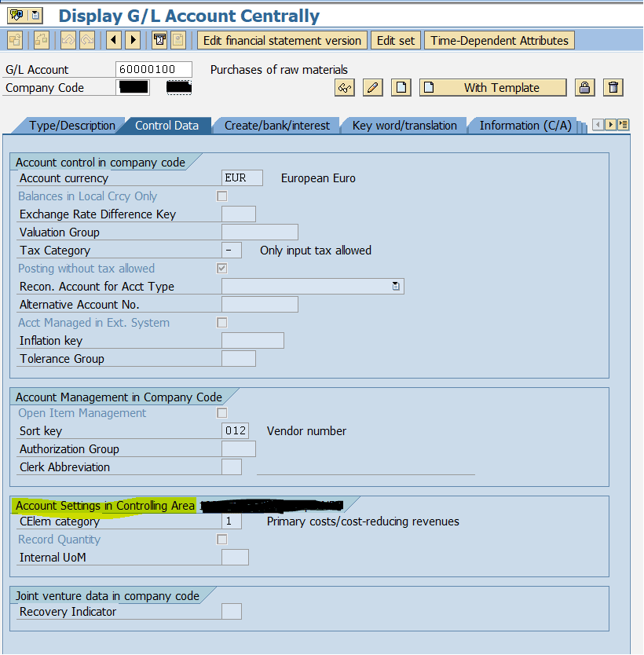This screenshot has width=644, height=655.
Task: Click the Edit financial statement version button
Action: [x=282, y=40]
